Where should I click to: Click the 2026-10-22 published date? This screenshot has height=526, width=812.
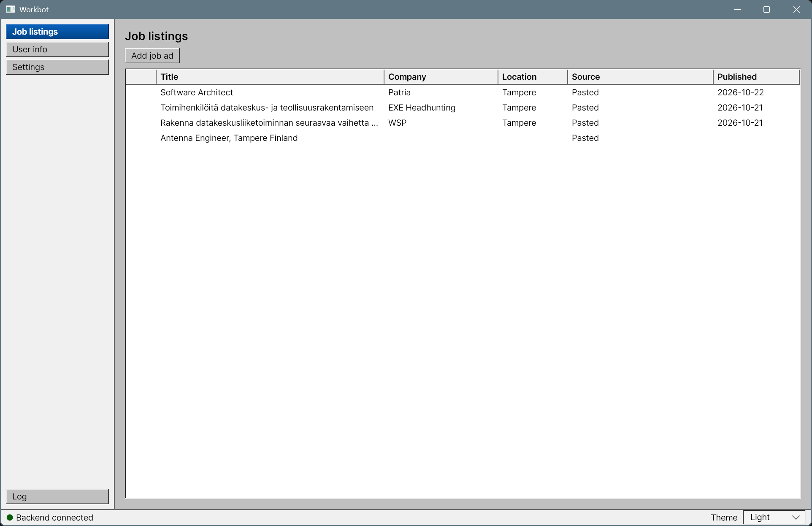click(x=740, y=92)
